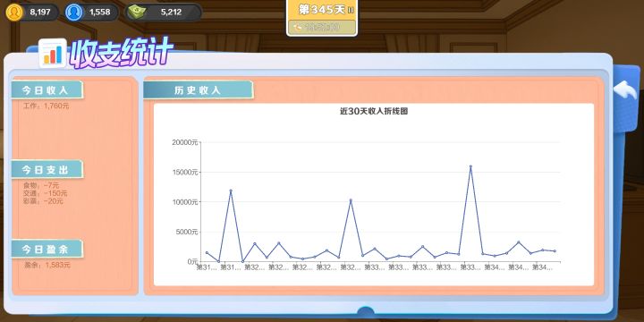The height and width of the screenshot is (322, 644).
Task: Click the last data point on the line
Action: click(x=555, y=251)
